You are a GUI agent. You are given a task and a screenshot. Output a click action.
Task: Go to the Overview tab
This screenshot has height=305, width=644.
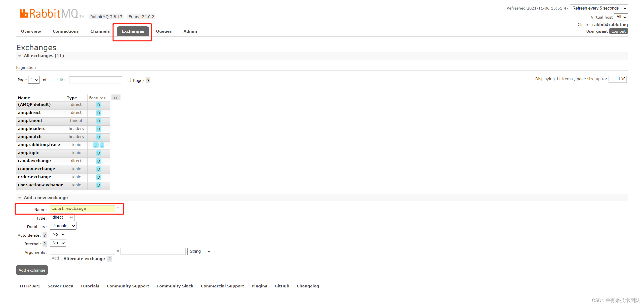31,31
